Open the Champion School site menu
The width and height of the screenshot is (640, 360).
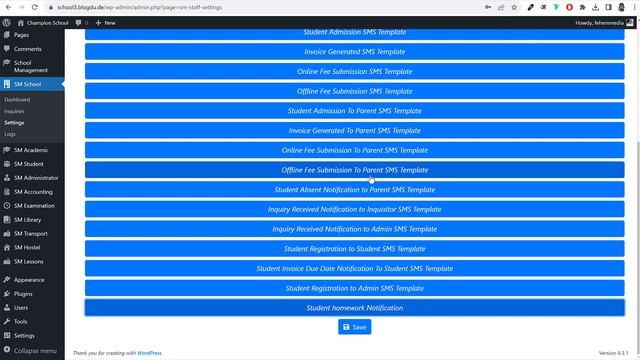pyautogui.click(x=43, y=23)
